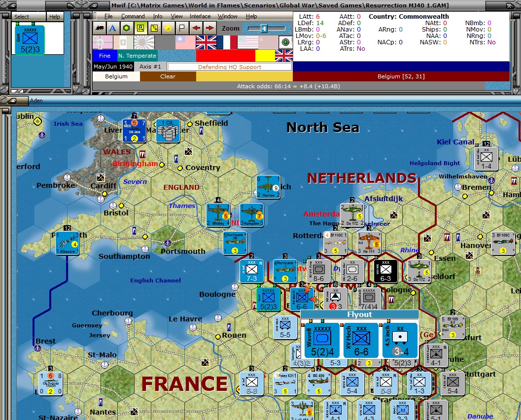Click the 1 OIL resource counter

coord(168,131)
